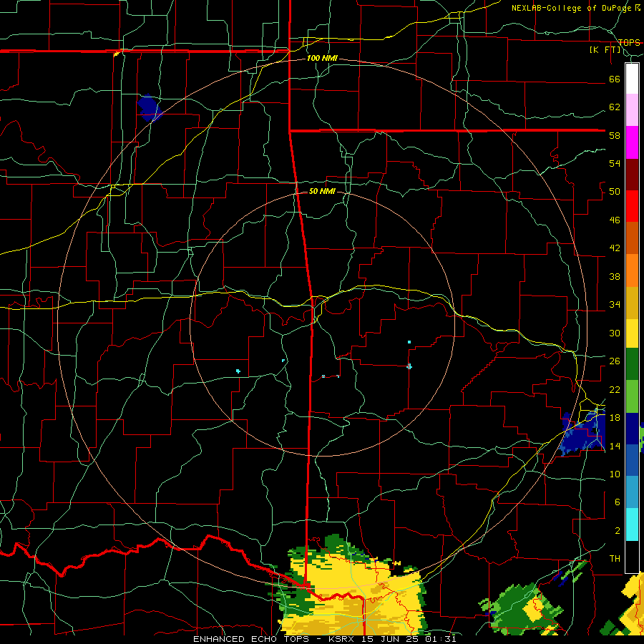The height and width of the screenshot is (644, 644).
Task: Pick the bright red legend swatch
Action: (632, 206)
